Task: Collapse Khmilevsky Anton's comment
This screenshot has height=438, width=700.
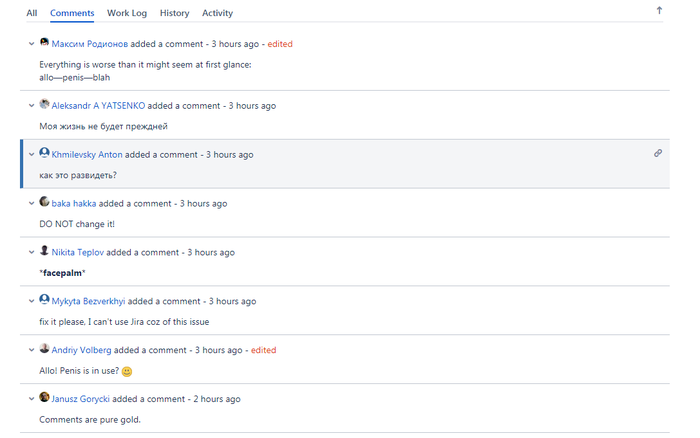Action: (x=32, y=155)
